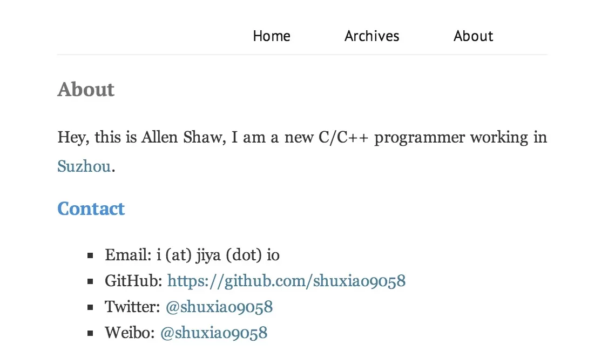The height and width of the screenshot is (364, 608).
Task: Click the bullet beside the Email item
Action: 90,255
